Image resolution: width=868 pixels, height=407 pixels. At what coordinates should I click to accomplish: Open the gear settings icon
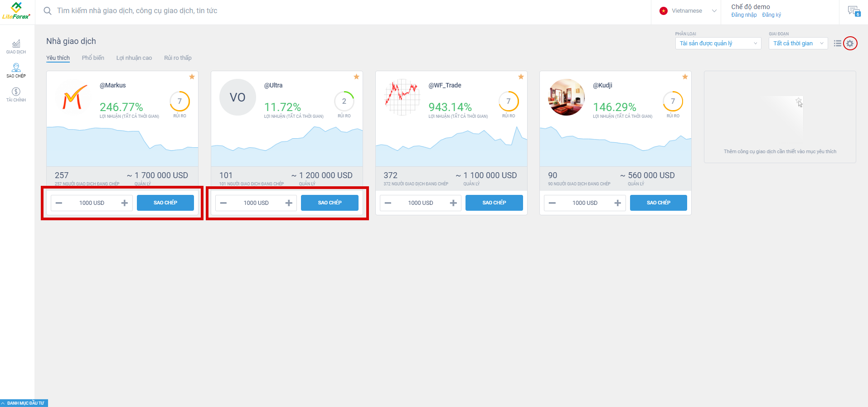850,44
